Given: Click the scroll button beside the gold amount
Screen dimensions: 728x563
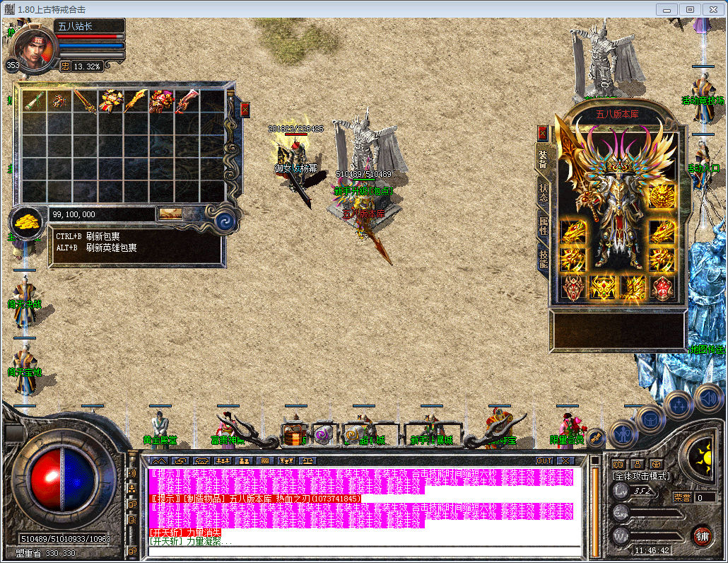Looking at the screenshot, I should [x=170, y=214].
